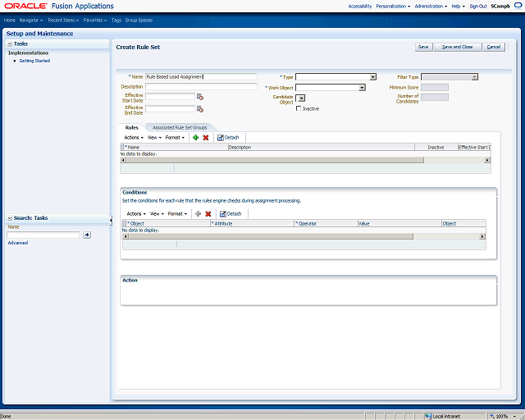
Task: Click Conditions table Attribute column header
Action: (252, 223)
